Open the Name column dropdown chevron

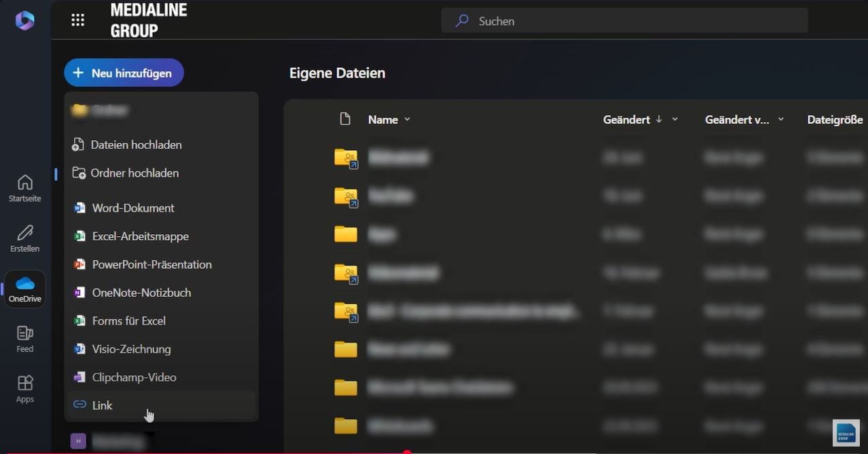click(x=408, y=119)
